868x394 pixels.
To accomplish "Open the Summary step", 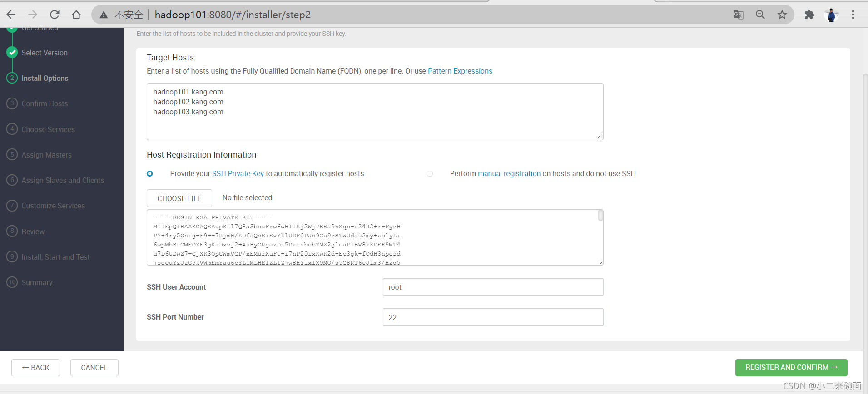I will (x=37, y=282).
